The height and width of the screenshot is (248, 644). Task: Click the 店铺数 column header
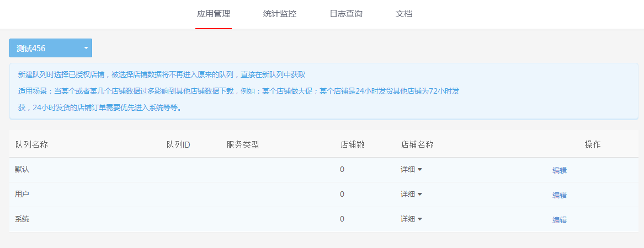(x=353, y=145)
